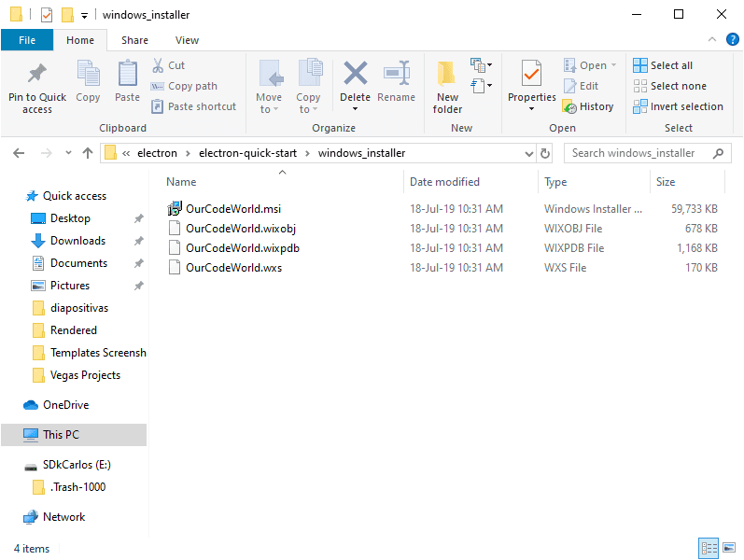
Task: Open Help with the question mark icon
Action: pyautogui.click(x=732, y=39)
